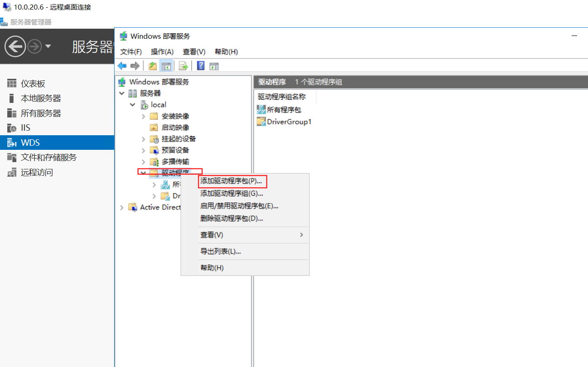Image resolution: width=588 pixels, height=367 pixels.
Task: Click the Export List toolbar icon
Action: click(183, 66)
